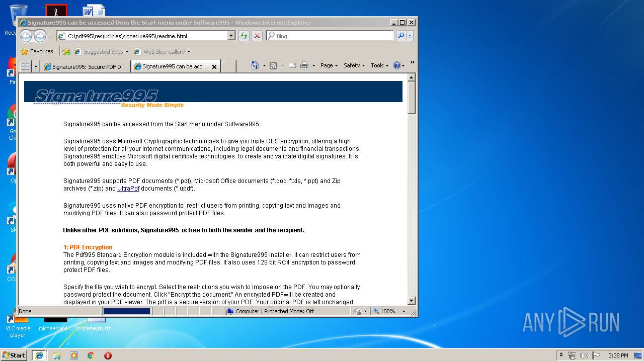Click the Computer Protected Mode Off zone
Viewport: 644px width, 362px height.
[x=288, y=311]
